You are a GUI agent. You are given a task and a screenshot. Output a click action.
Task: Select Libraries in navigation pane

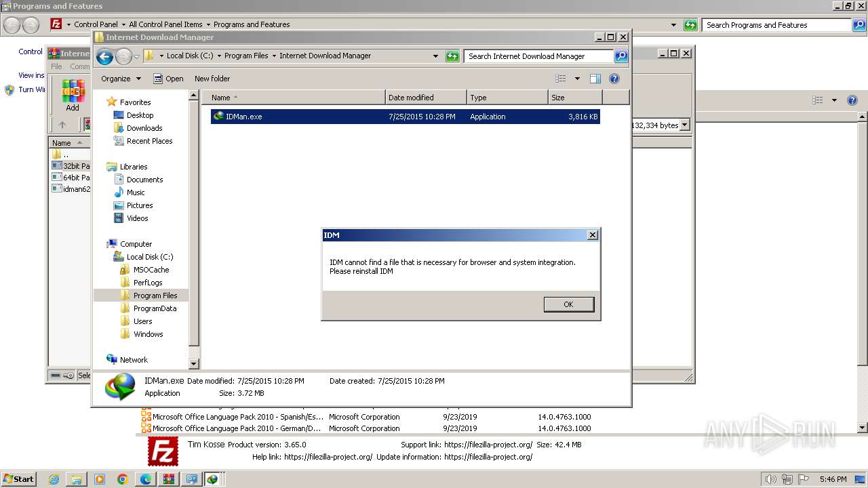134,167
